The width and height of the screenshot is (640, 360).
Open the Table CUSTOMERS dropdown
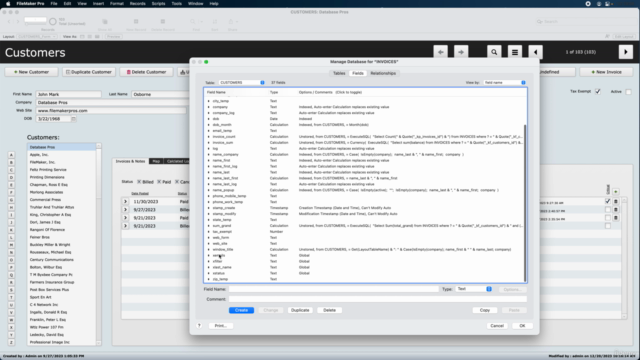(x=242, y=82)
